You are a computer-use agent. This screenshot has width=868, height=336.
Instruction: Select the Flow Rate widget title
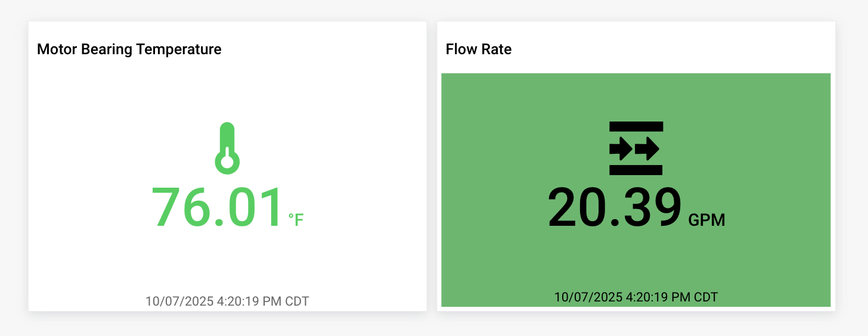coord(478,49)
